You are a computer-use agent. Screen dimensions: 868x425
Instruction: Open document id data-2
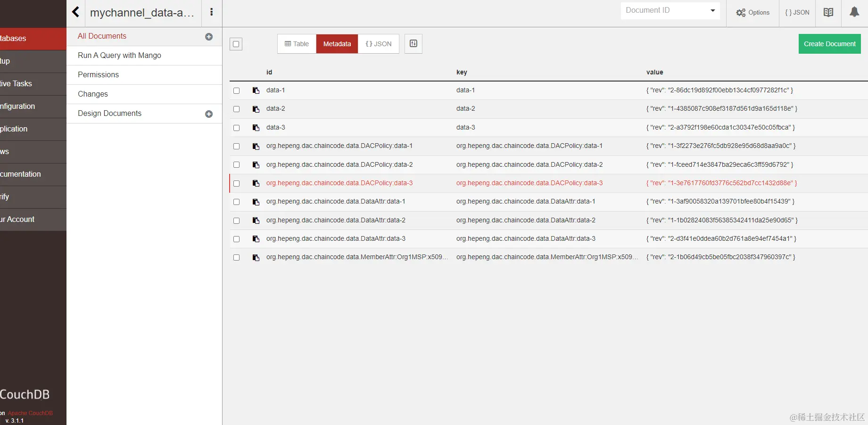click(x=275, y=109)
